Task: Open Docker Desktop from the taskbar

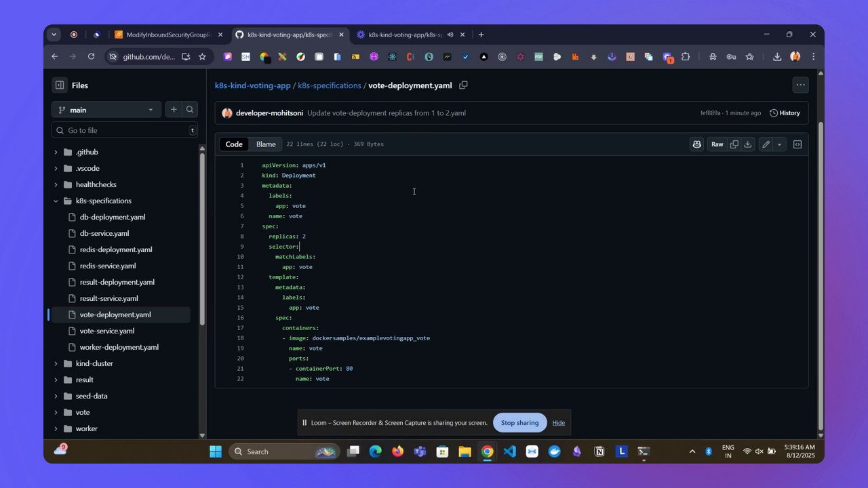Action: (555, 451)
